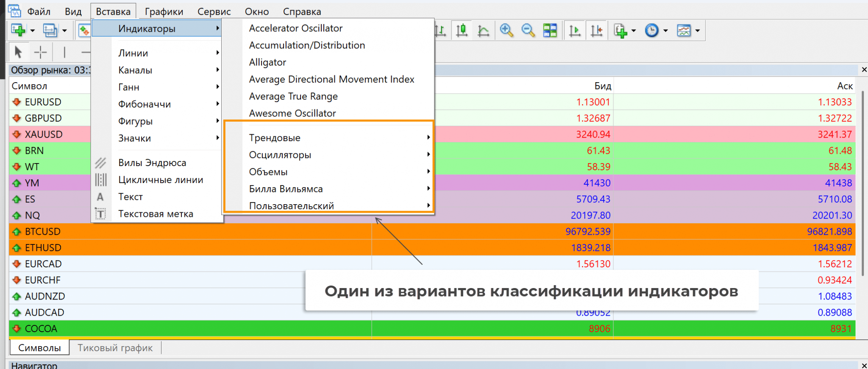This screenshot has width=868, height=369.
Task: Open the periods clock dropdown arrow
Action: (x=665, y=31)
